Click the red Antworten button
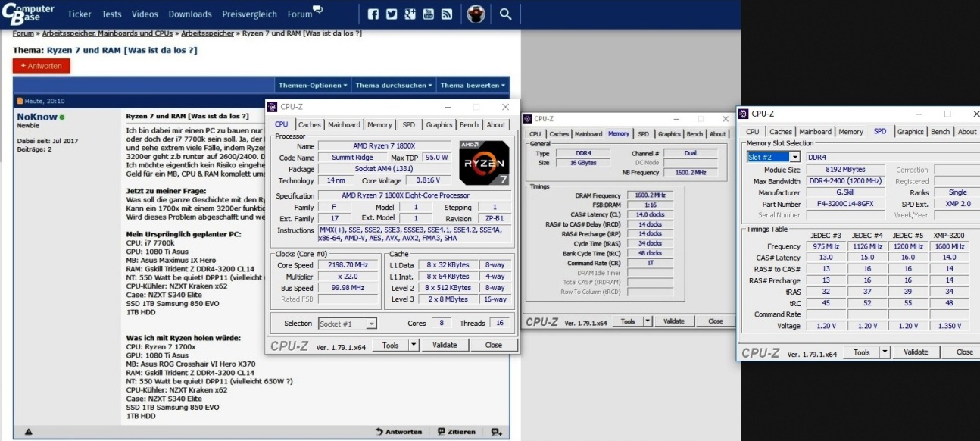The image size is (980, 441). (41, 66)
